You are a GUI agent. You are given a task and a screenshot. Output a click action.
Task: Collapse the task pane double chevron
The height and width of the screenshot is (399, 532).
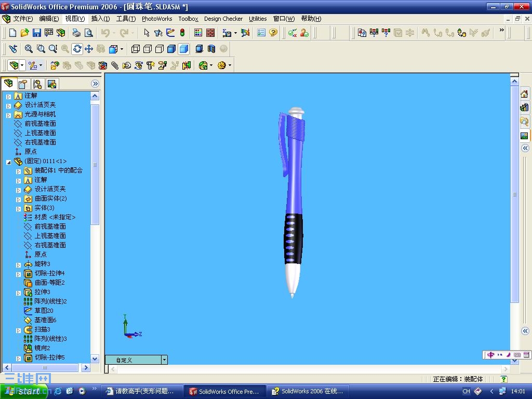pos(525,148)
